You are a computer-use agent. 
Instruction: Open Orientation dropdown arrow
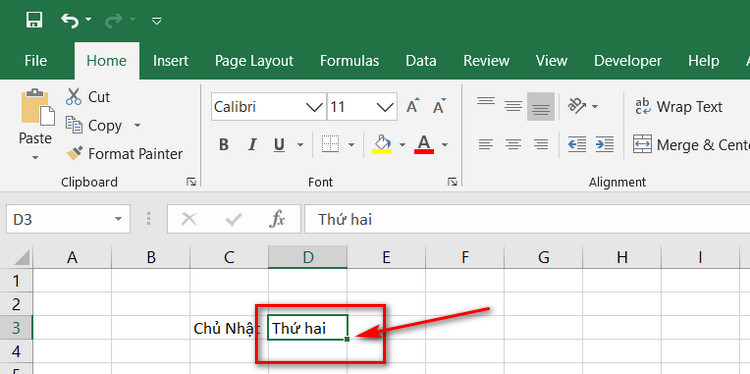[595, 106]
